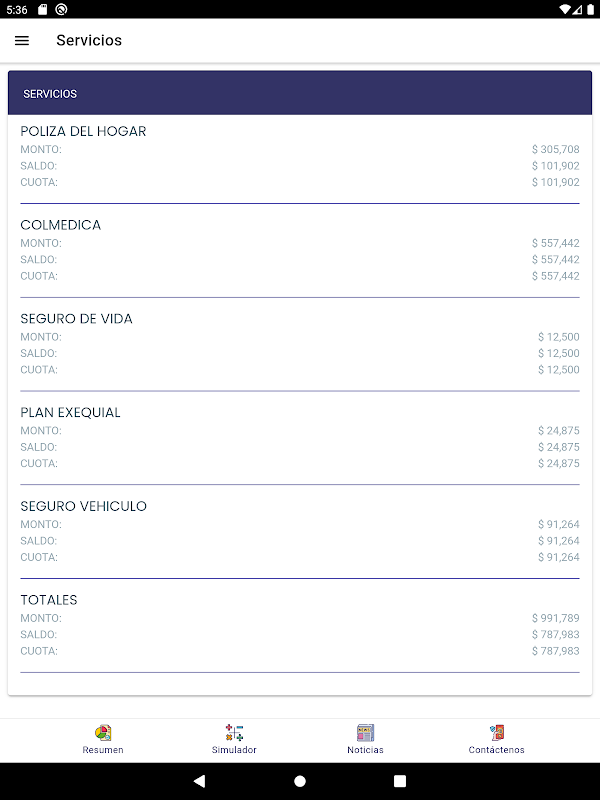Go to the Noticias tab label
The image size is (600, 800).
click(365, 749)
